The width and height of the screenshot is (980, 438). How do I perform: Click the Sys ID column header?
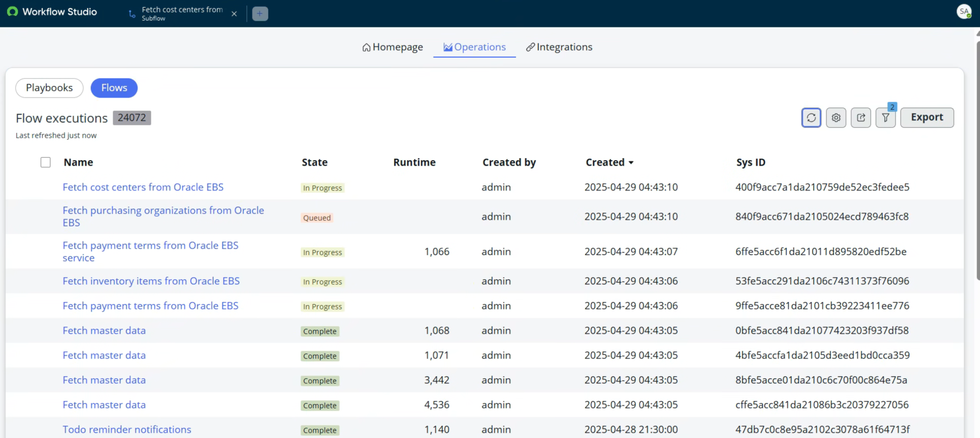click(x=751, y=162)
